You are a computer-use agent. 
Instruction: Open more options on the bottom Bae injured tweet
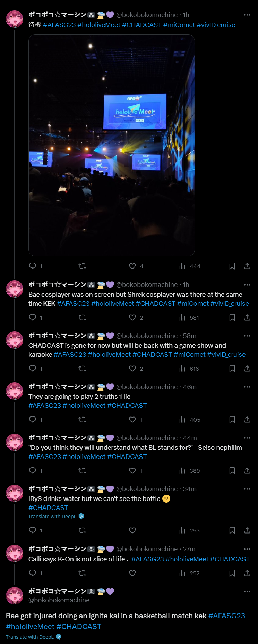point(247,592)
